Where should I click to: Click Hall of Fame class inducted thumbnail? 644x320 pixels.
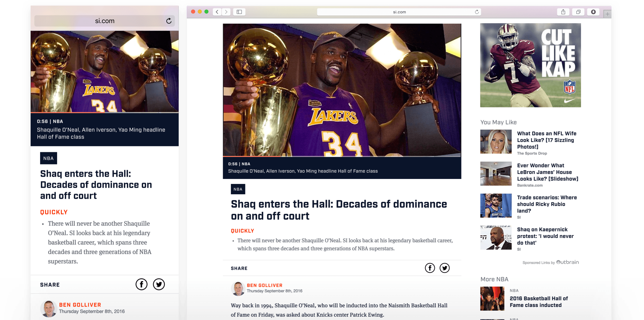492,299
